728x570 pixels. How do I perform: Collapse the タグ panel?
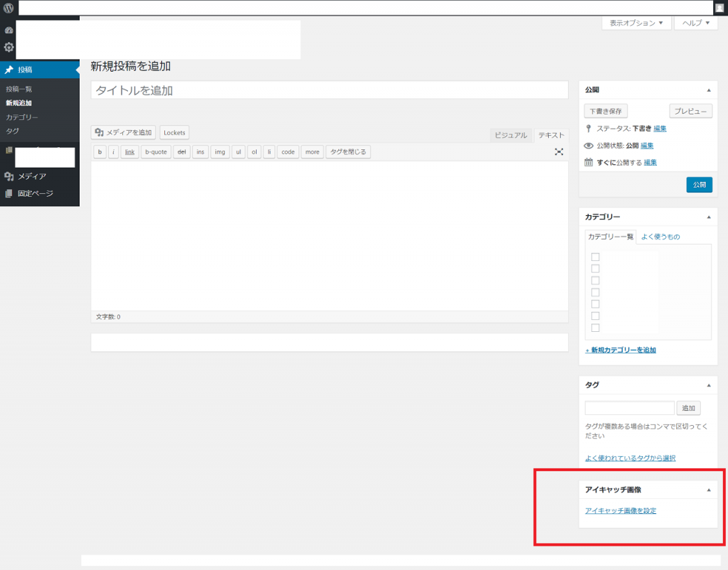pos(709,385)
